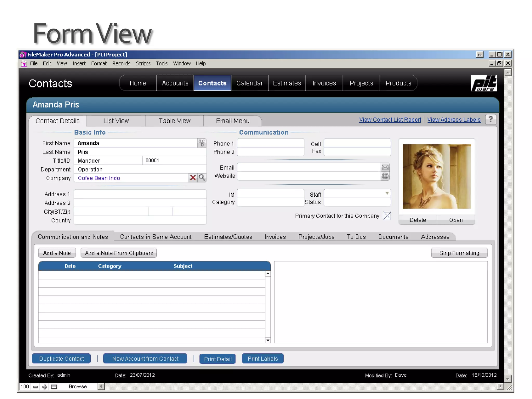Click the contact photo thumbnail
532x399 pixels.
pyautogui.click(x=437, y=176)
